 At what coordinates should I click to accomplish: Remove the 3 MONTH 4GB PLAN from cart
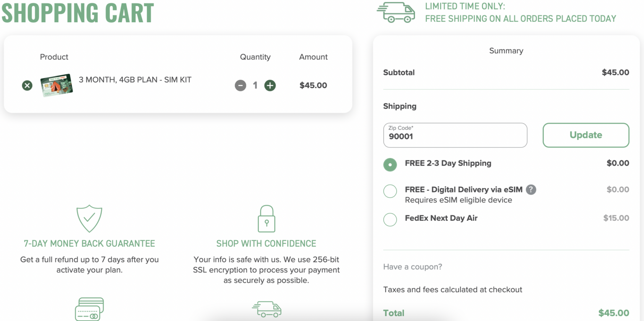[27, 85]
